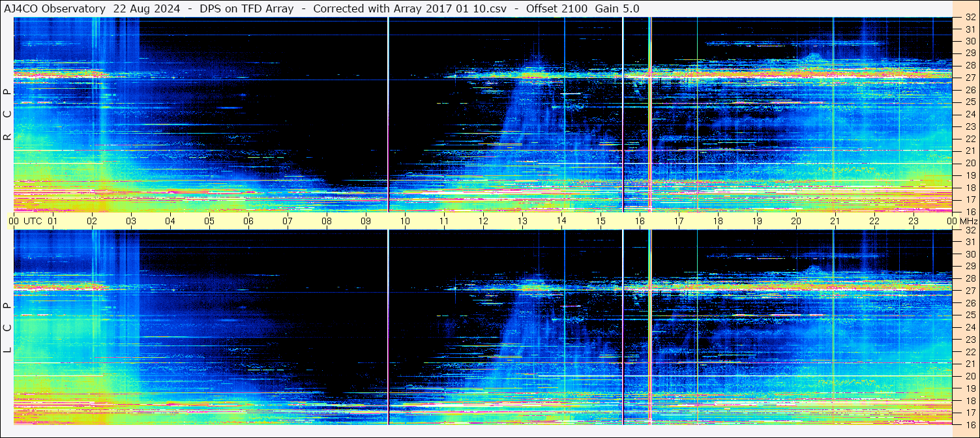Pick hour 13 on the UTC time axis
Screen dimensions: 980x438
[x=522, y=221]
